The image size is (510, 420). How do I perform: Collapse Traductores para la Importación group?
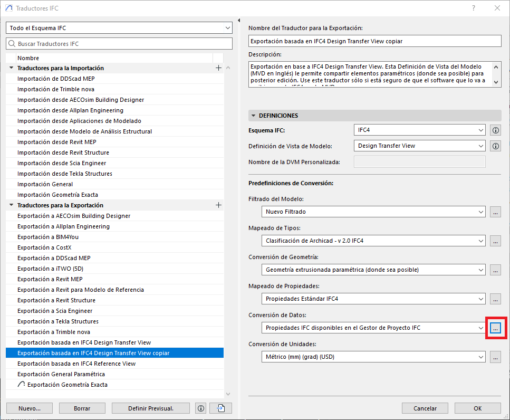11,68
